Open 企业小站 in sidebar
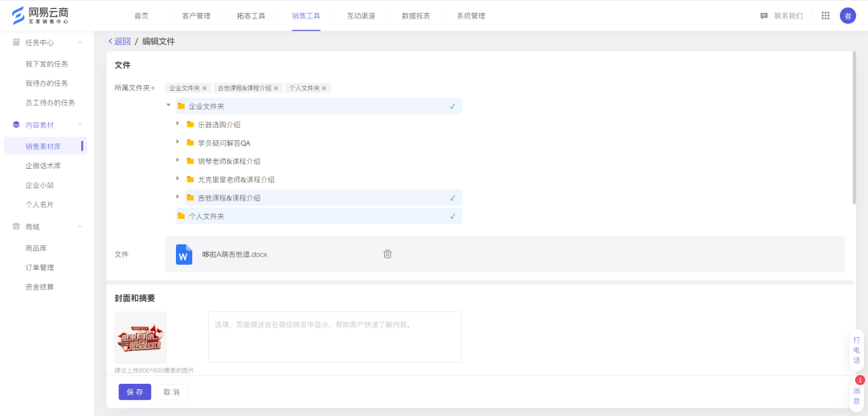868x416 pixels. click(x=39, y=185)
